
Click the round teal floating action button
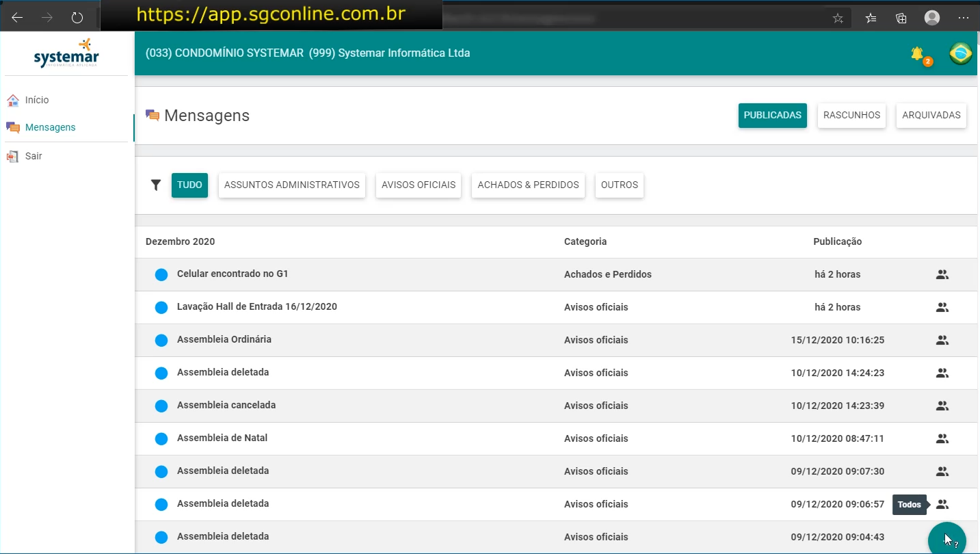pos(946,539)
